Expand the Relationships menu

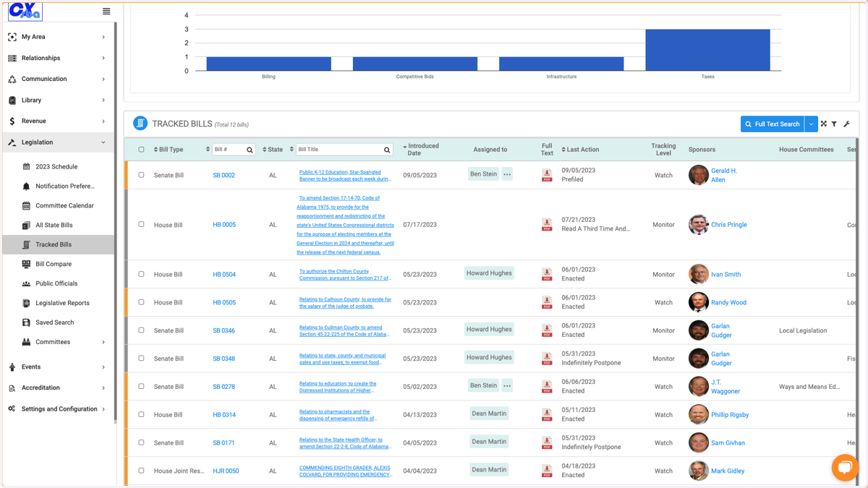[57, 58]
